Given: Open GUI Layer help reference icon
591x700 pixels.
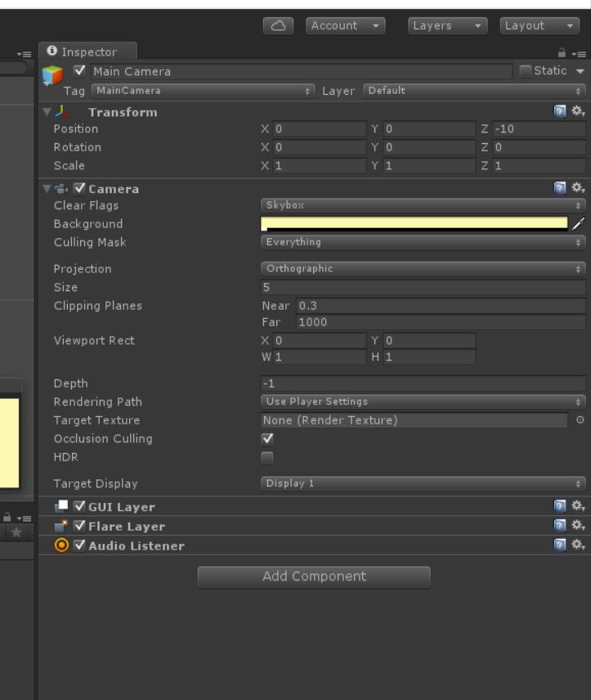Looking at the screenshot, I should [x=560, y=506].
